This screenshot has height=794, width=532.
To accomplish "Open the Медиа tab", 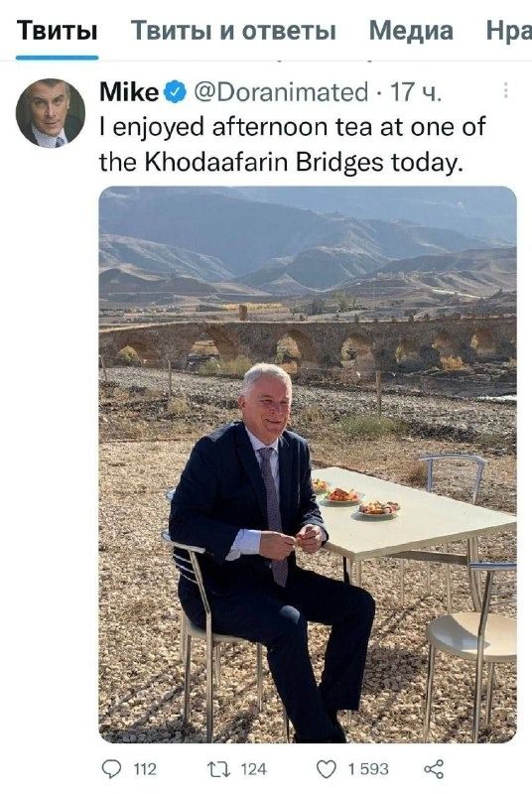I will [411, 31].
